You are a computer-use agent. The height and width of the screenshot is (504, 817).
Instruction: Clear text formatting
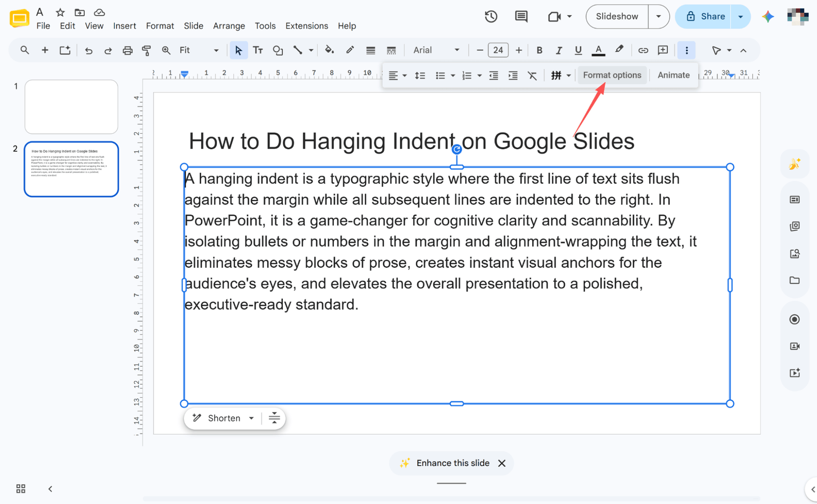(532, 76)
